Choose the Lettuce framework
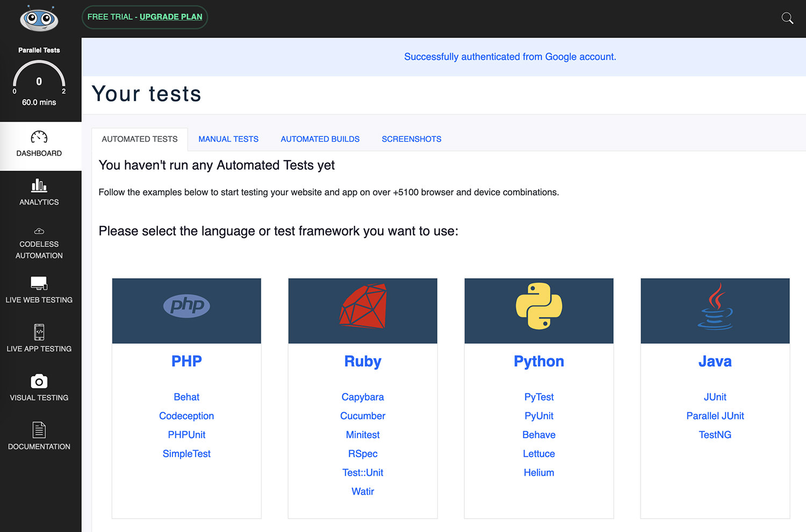 coord(539,454)
